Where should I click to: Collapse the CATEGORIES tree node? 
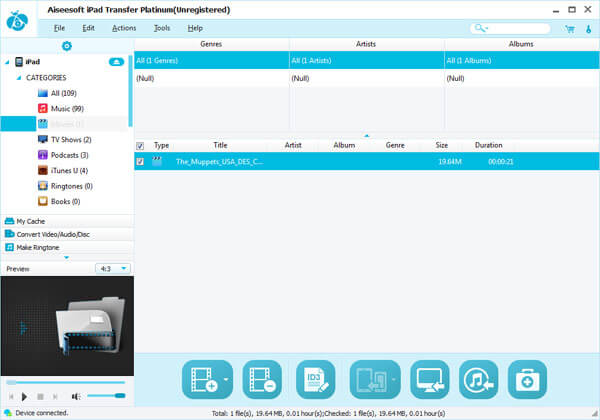coord(19,78)
